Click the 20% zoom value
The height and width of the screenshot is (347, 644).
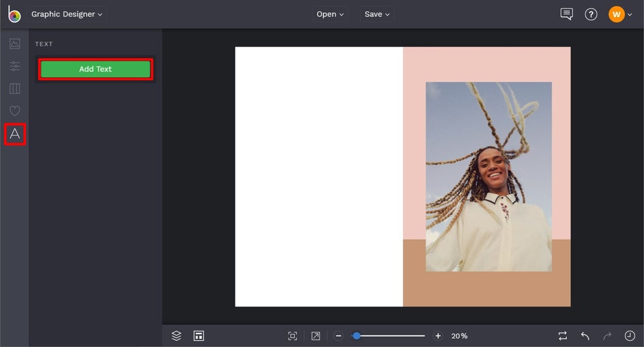point(459,336)
